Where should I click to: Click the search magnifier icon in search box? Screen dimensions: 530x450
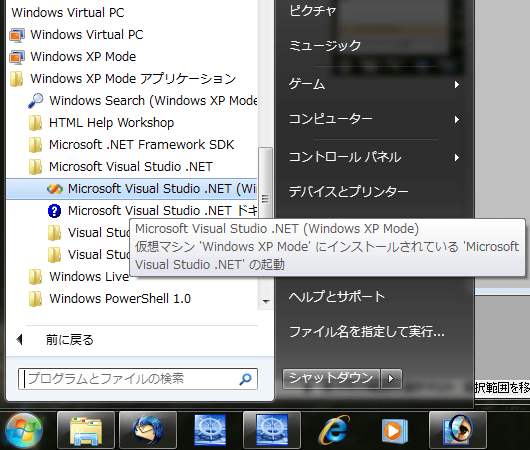click(x=245, y=379)
